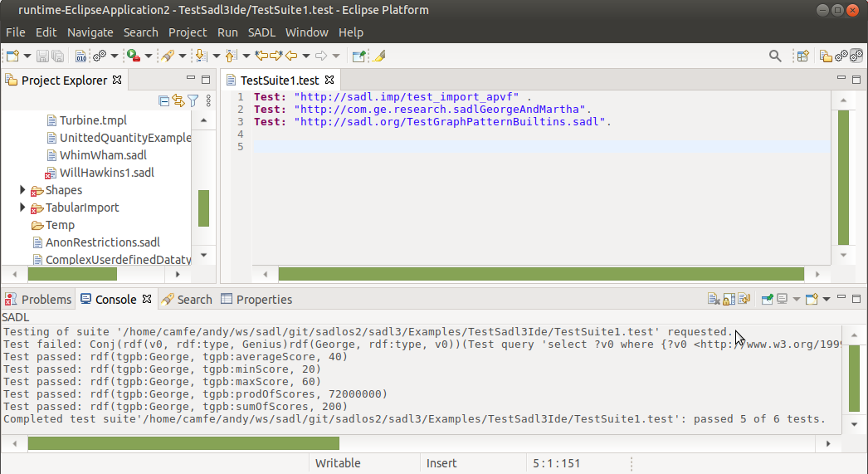Click the Pin Editor toolbar icon

358,56
